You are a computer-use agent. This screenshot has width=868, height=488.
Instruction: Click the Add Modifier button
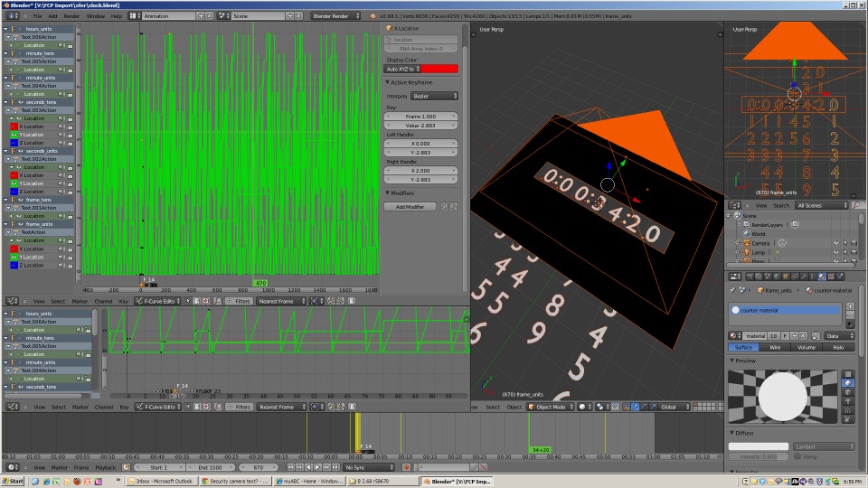pos(410,207)
